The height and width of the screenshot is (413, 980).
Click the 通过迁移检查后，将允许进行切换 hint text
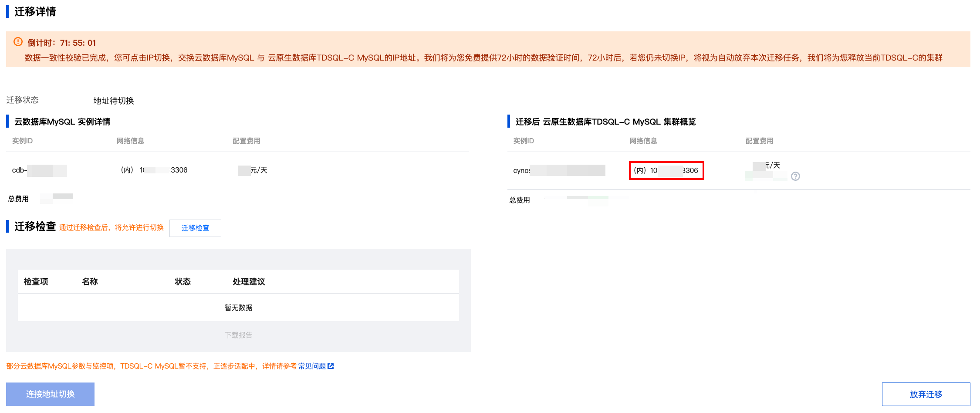click(112, 227)
